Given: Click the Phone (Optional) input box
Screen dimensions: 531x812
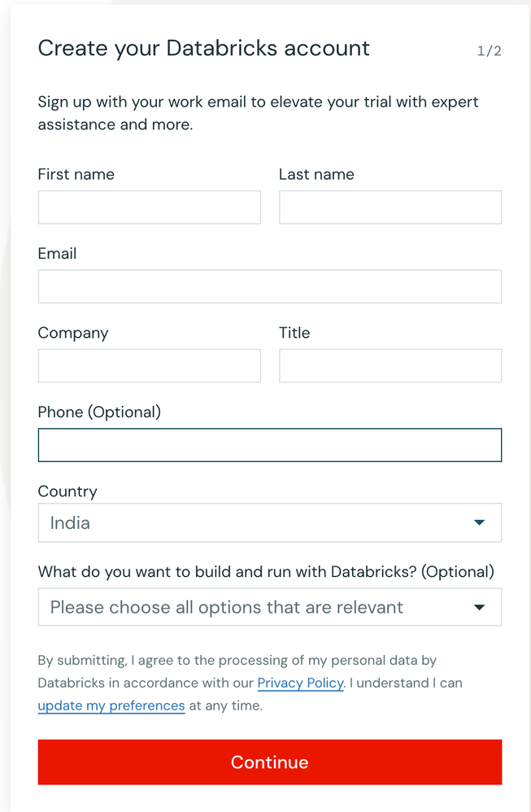Looking at the screenshot, I should (x=270, y=445).
